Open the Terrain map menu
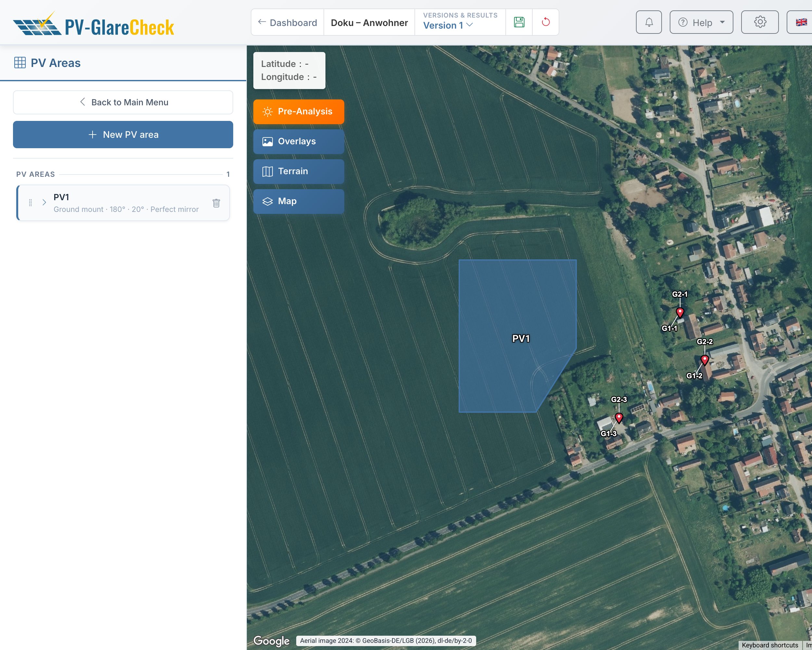Viewport: 812px width, 650px height. 299,172
